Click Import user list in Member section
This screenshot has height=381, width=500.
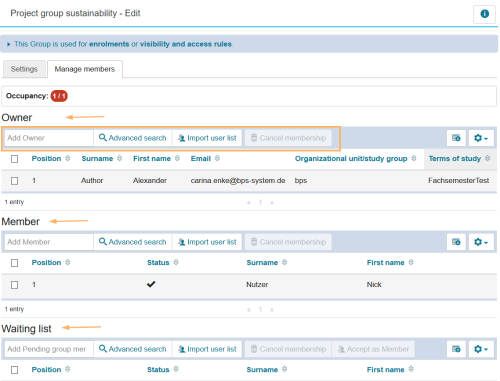pyautogui.click(x=207, y=242)
